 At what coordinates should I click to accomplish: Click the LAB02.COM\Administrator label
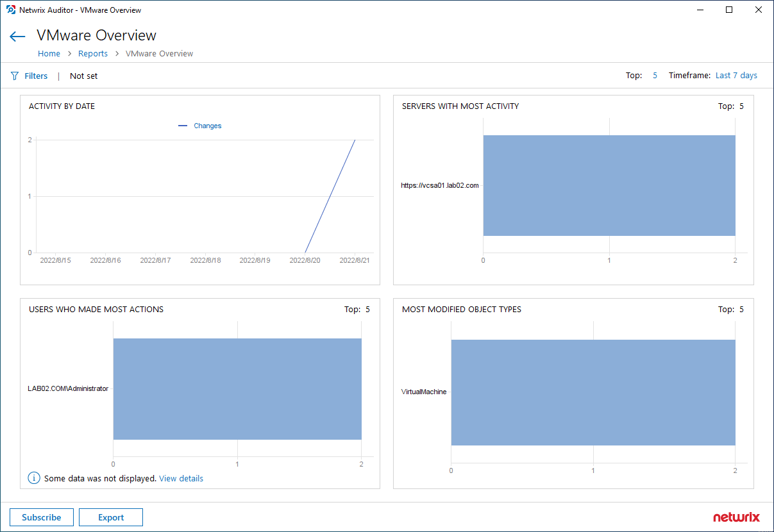click(x=68, y=388)
